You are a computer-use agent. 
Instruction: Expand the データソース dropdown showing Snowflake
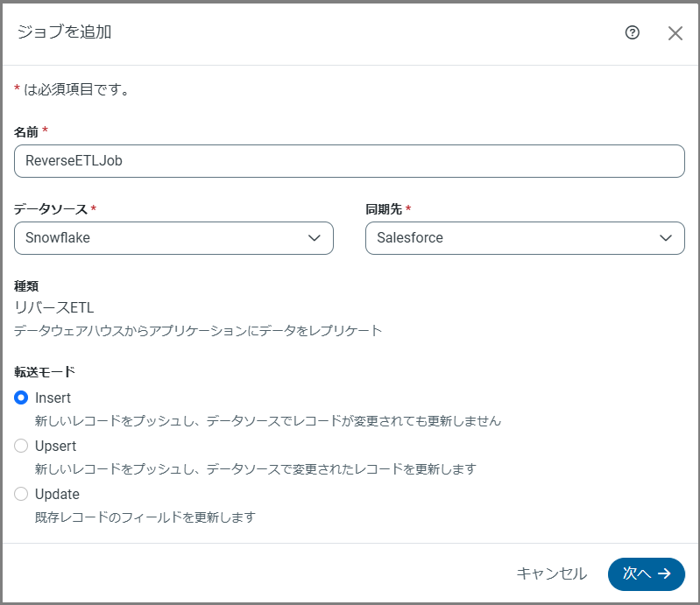tap(173, 238)
